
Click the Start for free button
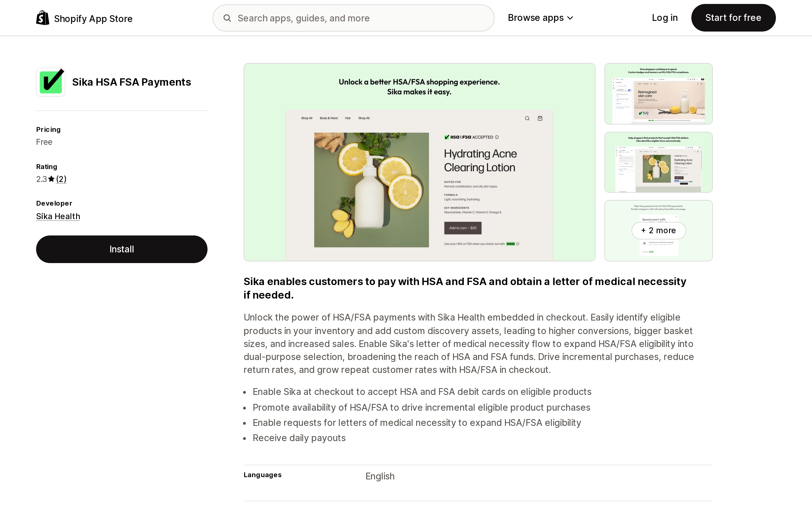tap(733, 18)
